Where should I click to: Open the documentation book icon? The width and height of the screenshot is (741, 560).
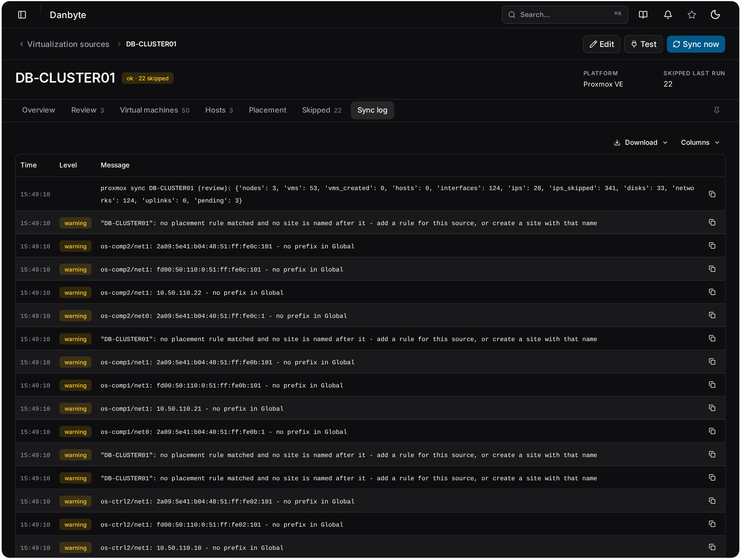pyautogui.click(x=643, y=15)
